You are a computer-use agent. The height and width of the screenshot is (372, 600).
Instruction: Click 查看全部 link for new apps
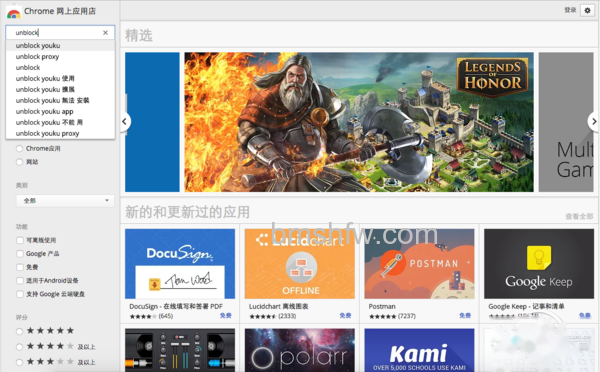pyautogui.click(x=579, y=217)
